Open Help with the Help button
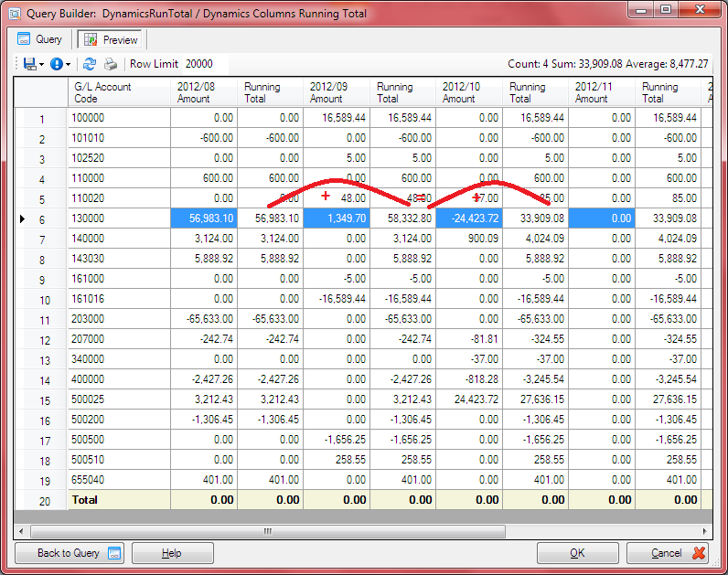Image resolution: width=728 pixels, height=575 pixels. click(x=172, y=553)
